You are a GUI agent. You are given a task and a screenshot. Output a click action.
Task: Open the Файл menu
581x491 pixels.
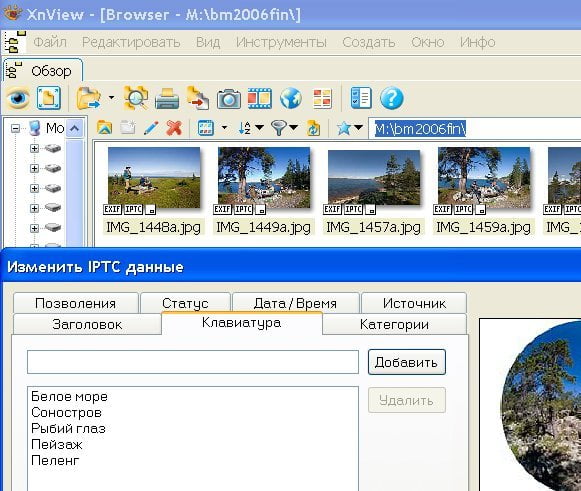50,42
